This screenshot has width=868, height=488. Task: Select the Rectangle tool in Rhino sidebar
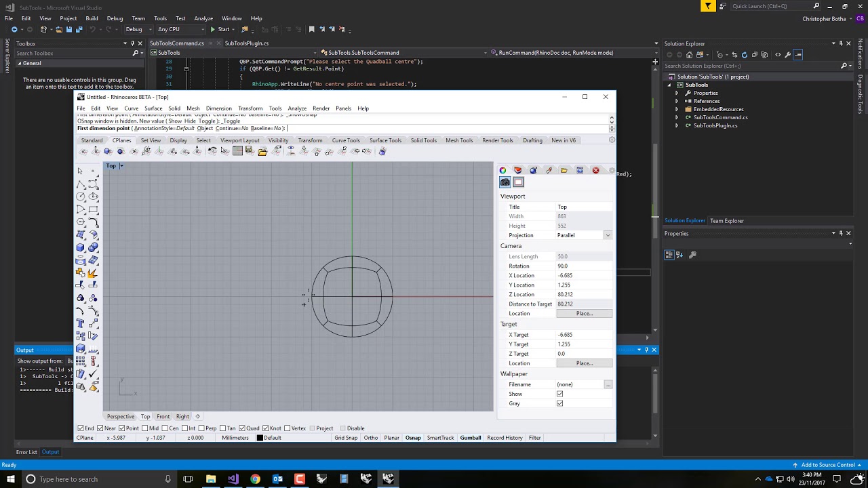[94, 209]
